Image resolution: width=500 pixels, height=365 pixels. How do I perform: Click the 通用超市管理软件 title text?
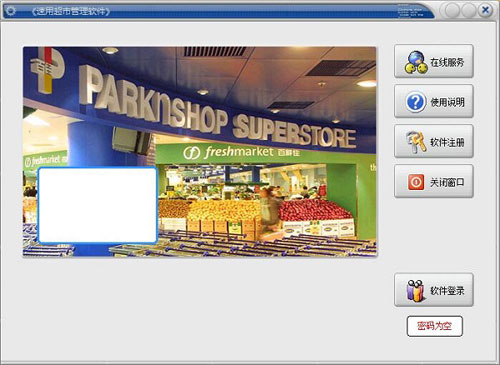pyautogui.click(x=71, y=11)
